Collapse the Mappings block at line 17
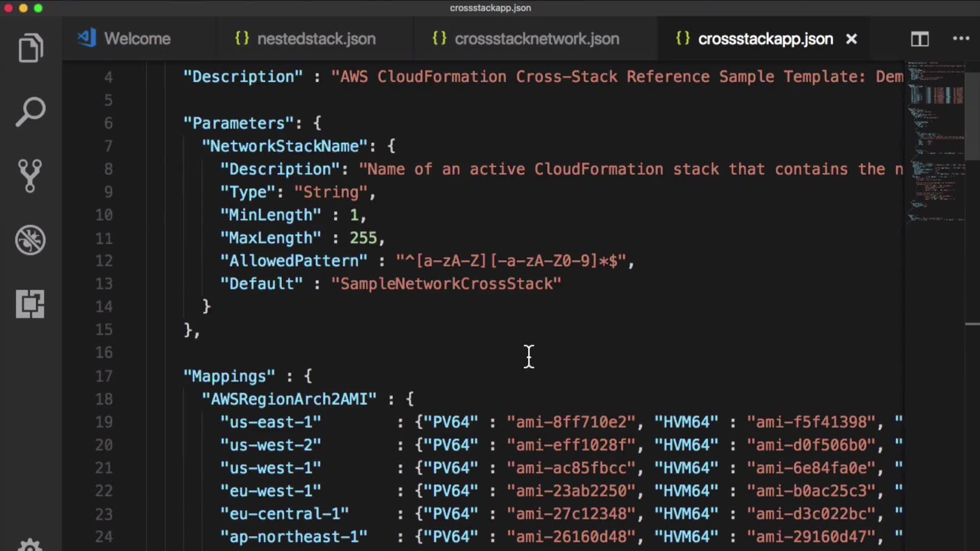Viewport: 980px width, 551px height. pos(134,376)
